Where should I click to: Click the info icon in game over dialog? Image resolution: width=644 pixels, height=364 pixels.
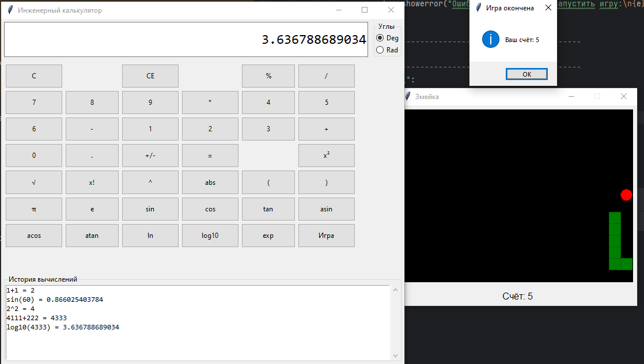point(490,39)
